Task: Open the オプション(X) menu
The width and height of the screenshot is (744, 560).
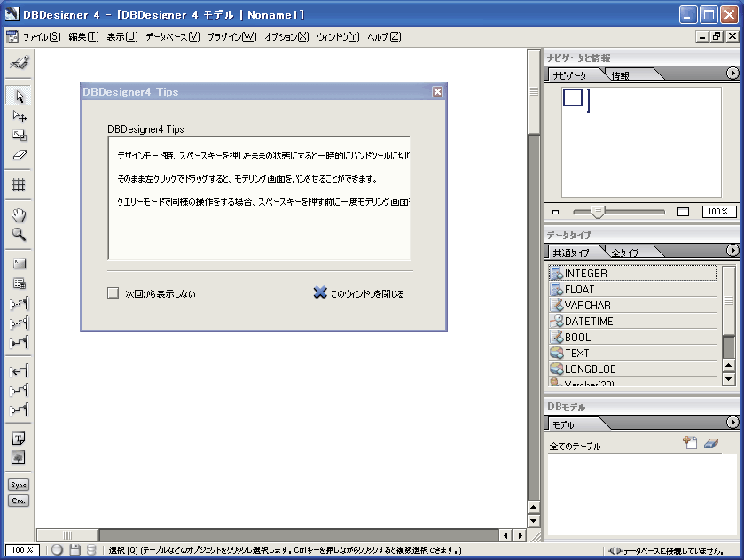Action: click(x=286, y=36)
